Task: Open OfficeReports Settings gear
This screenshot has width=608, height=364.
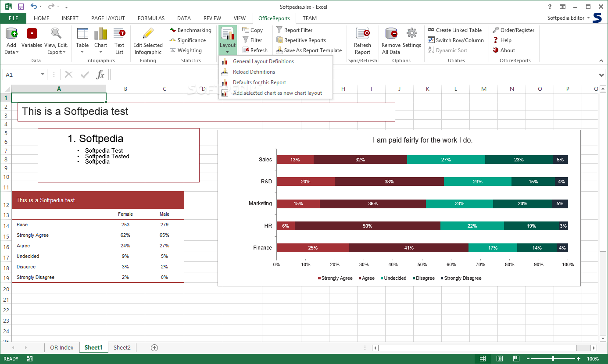Action: coord(411,33)
